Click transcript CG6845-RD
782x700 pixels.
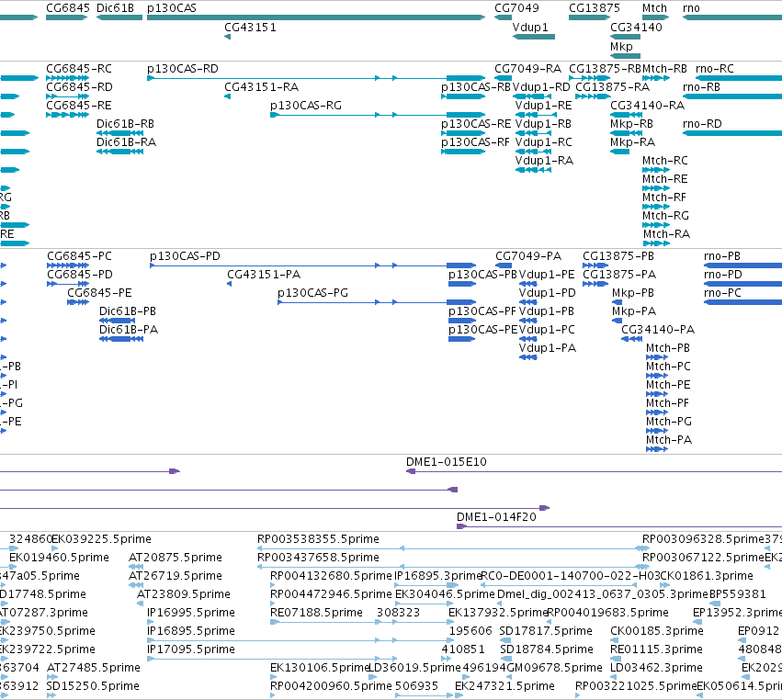(79, 86)
